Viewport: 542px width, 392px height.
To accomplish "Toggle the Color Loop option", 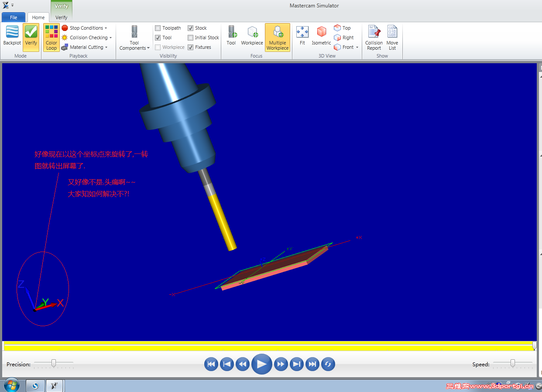I will [x=51, y=37].
